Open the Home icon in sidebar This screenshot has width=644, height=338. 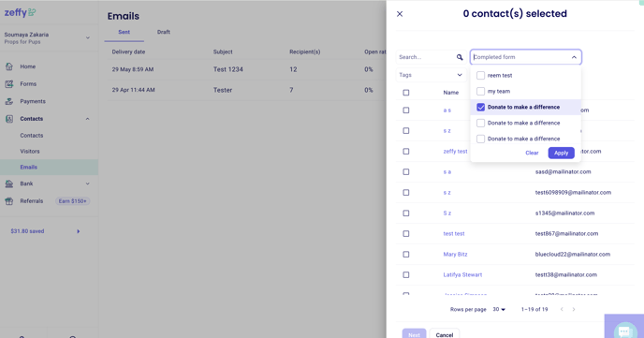coord(9,66)
